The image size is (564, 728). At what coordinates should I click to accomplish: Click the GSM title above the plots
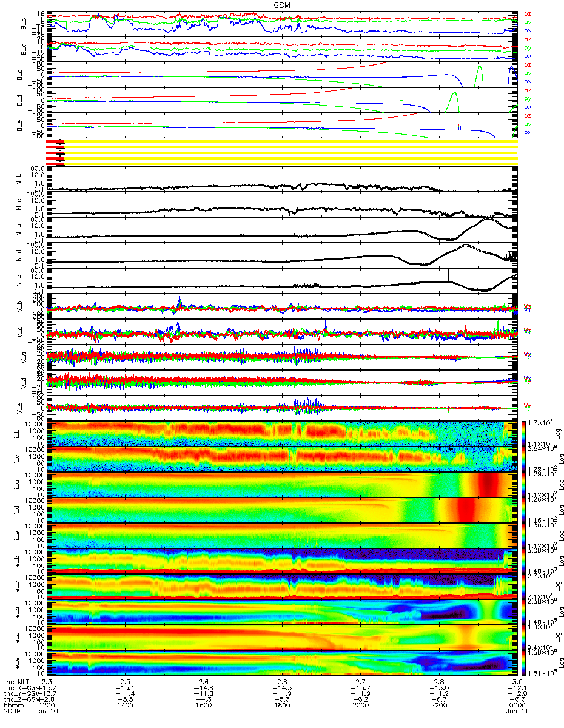point(281,4)
